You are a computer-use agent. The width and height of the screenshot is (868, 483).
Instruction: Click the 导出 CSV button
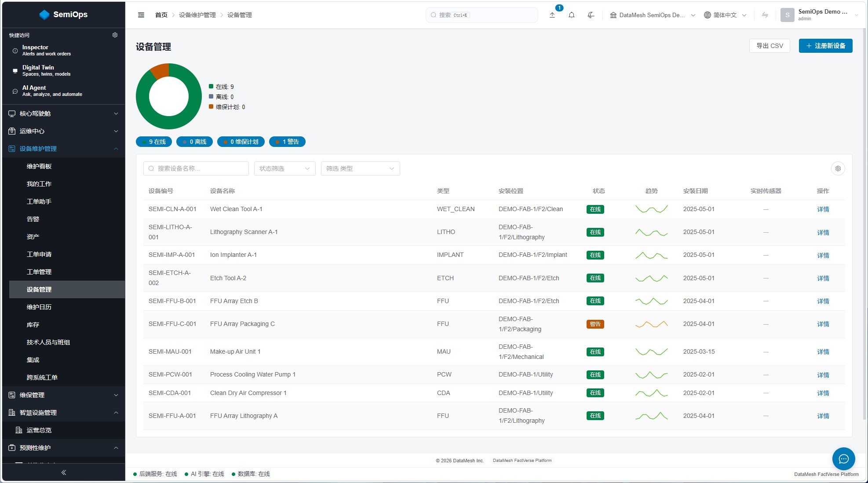(x=770, y=46)
